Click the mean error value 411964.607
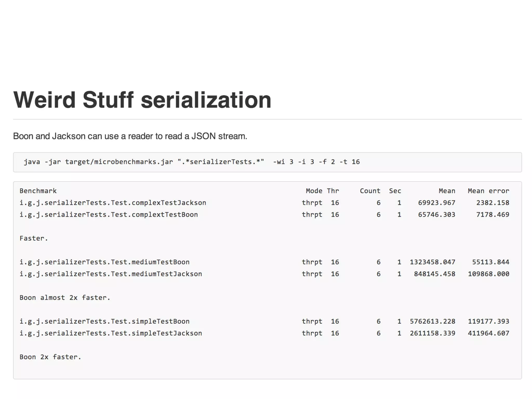Image resolution: width=532 pixels, height=399 pixels. point(488,333)
